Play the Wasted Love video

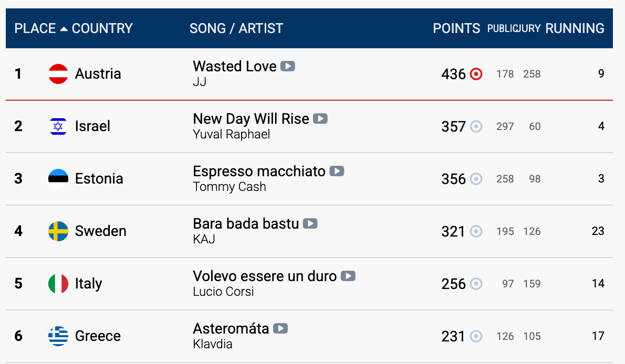[287, 66]
